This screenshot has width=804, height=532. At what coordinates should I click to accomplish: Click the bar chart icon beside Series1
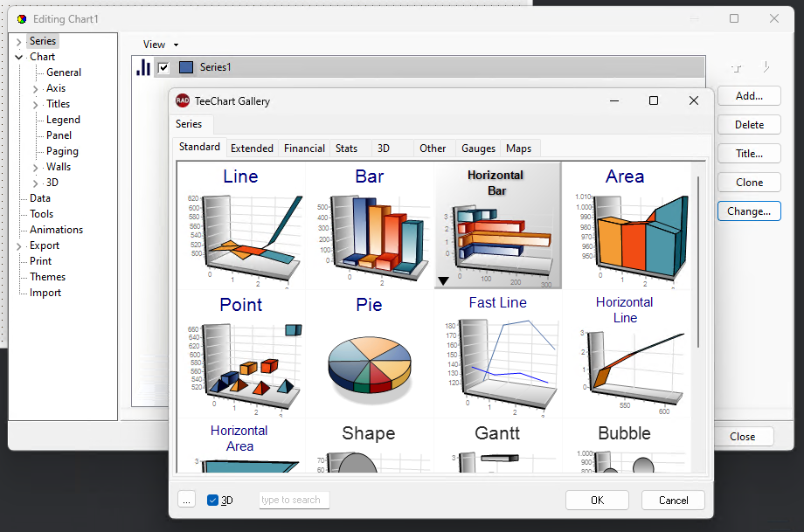[x=143, y=67]
